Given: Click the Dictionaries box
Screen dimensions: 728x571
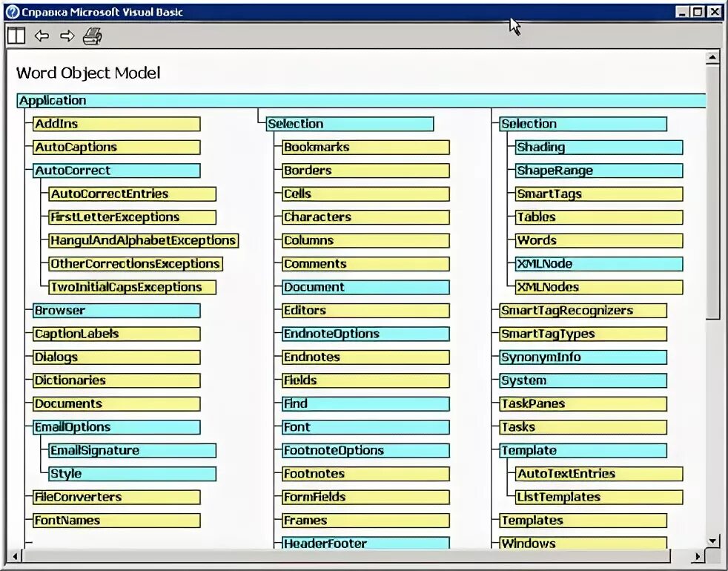Looking at the screenshot, I should tap(116, 380).
